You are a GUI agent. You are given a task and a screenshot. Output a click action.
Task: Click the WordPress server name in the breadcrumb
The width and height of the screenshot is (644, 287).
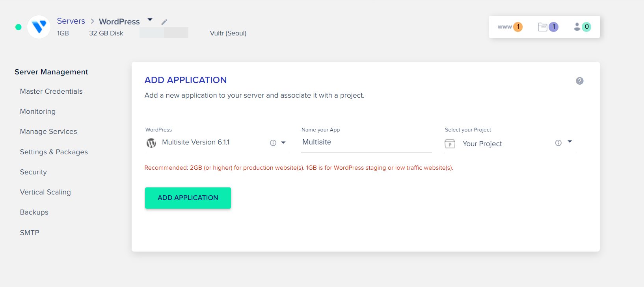[x=119, y=22]
